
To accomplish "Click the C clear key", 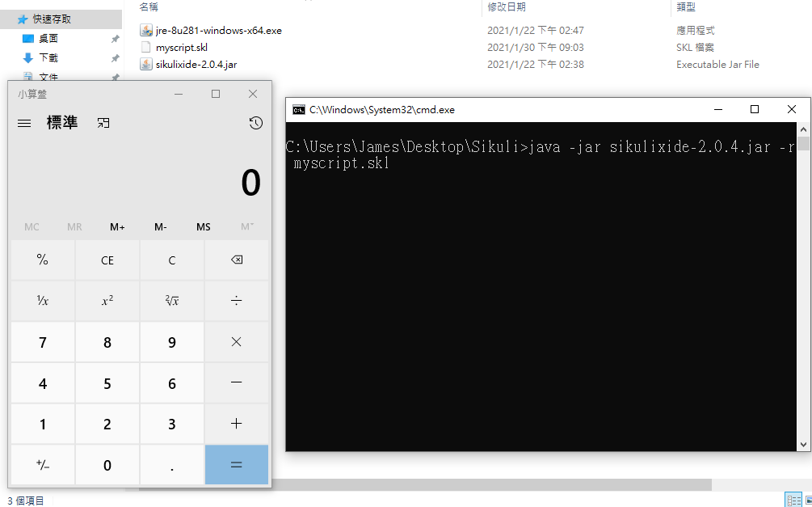I will (x=172, y=260).
